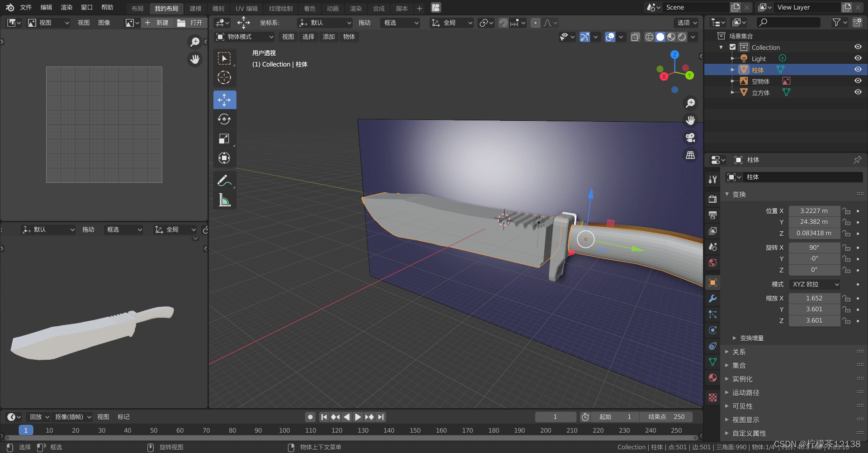Click the 新建 image button

pyautogui.click(x=157, y=23)
